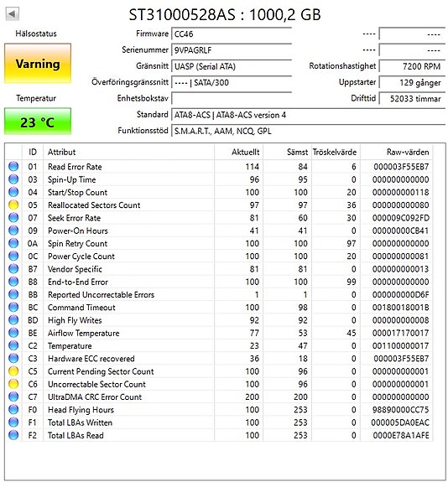Click the blue status dot for Airflow Temperature
Viewport: 448px width, 482px height.
[x=13, y=333]
